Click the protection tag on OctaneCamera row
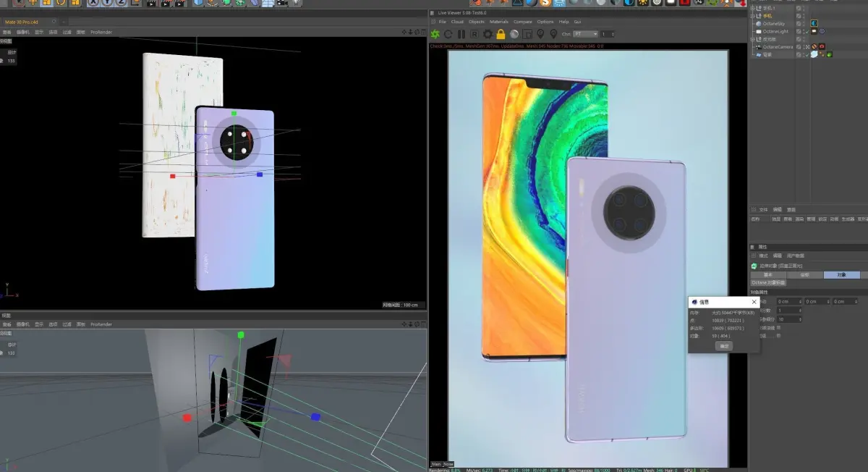This screenshot has height=472, width=868. pos(814,47)
